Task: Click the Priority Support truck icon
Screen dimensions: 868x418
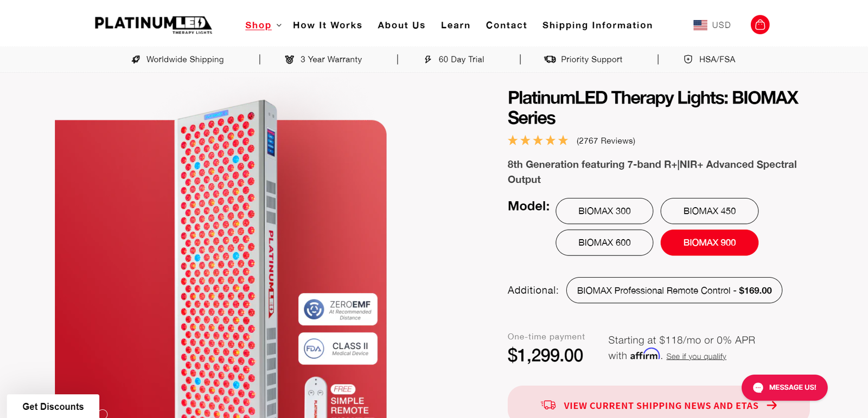Action: point(550,59)
